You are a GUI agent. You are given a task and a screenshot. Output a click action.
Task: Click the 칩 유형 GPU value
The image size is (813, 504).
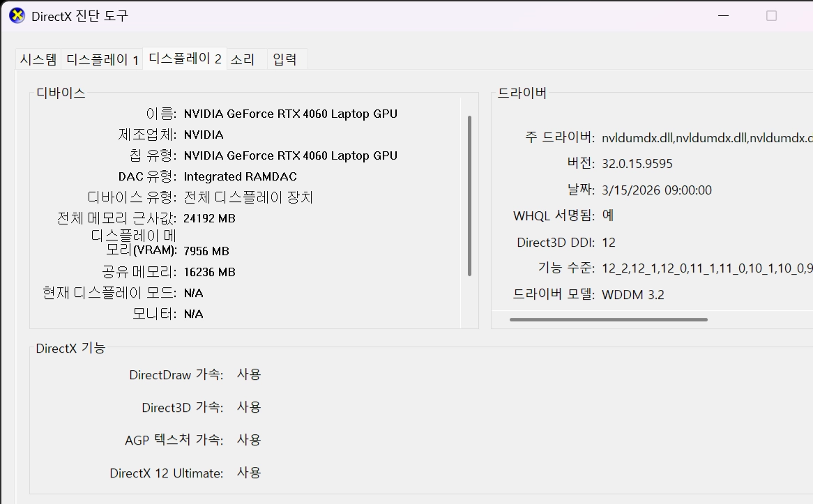coord(290,156)
